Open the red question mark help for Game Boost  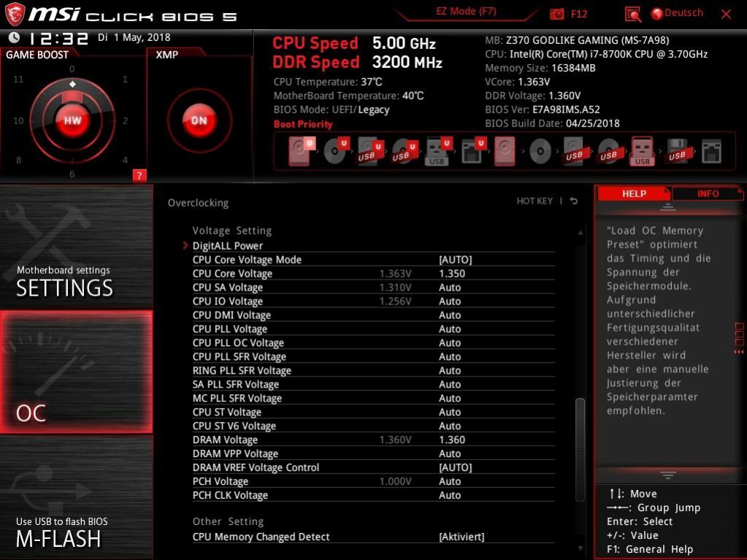tap(139, 175)
